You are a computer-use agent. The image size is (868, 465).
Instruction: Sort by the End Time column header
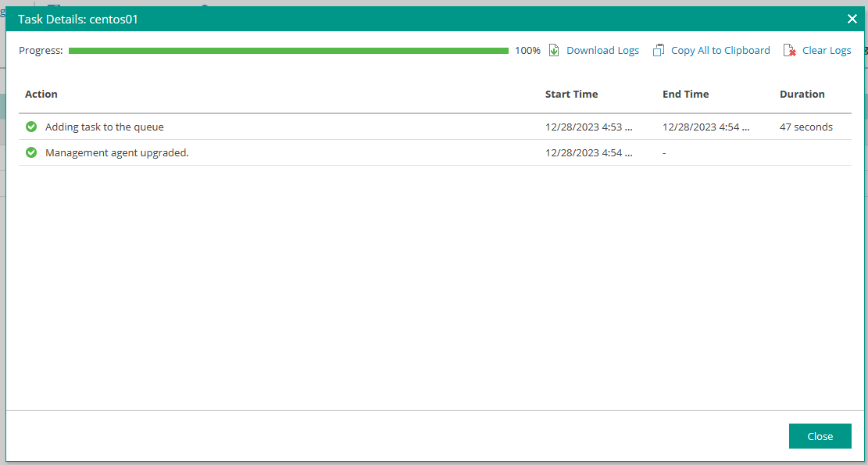click(685, 94)
